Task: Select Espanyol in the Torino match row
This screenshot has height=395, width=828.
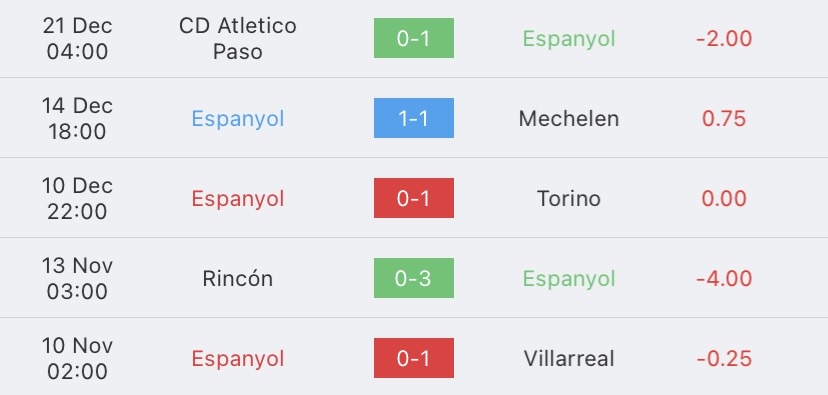Action: pos(238,199)
